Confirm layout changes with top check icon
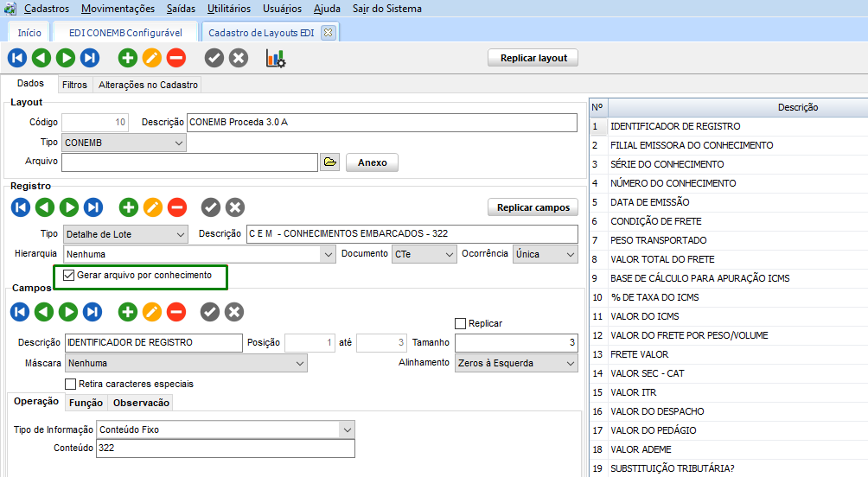This screenshot has height=477, width=868. pyautogui.click(x=214, y=58)
